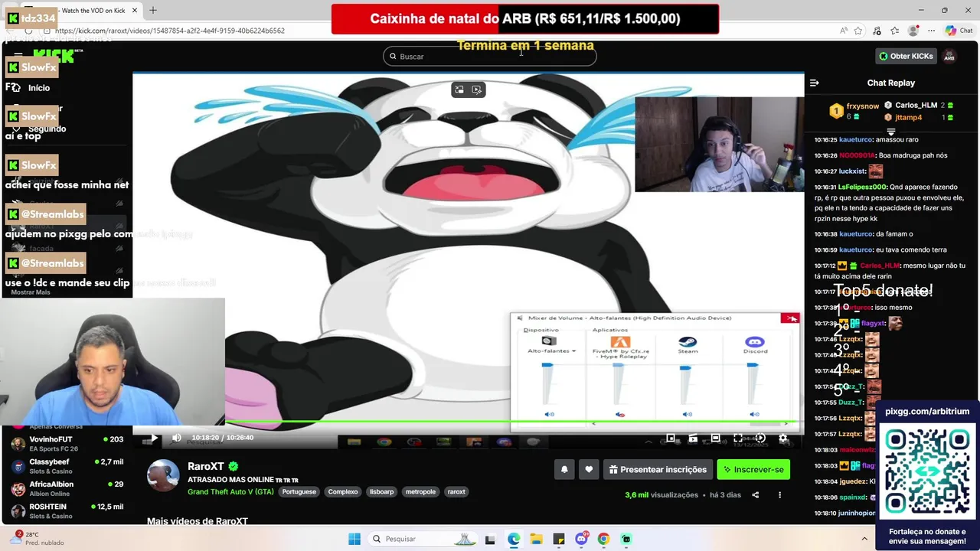
Task: Open RaroXT channel avatar
Action: click(163, 475)
